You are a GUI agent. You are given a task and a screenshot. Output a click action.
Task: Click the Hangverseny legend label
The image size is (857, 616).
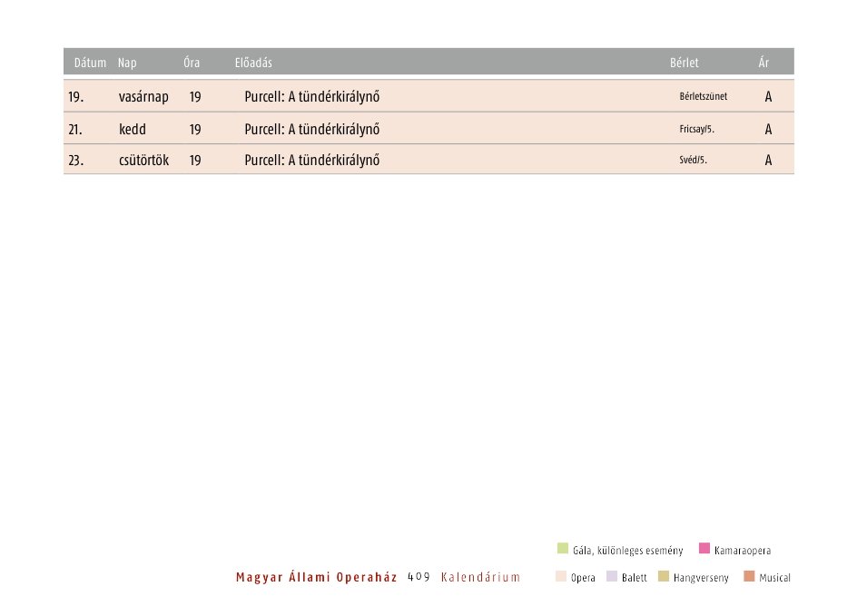coord(701,578)
